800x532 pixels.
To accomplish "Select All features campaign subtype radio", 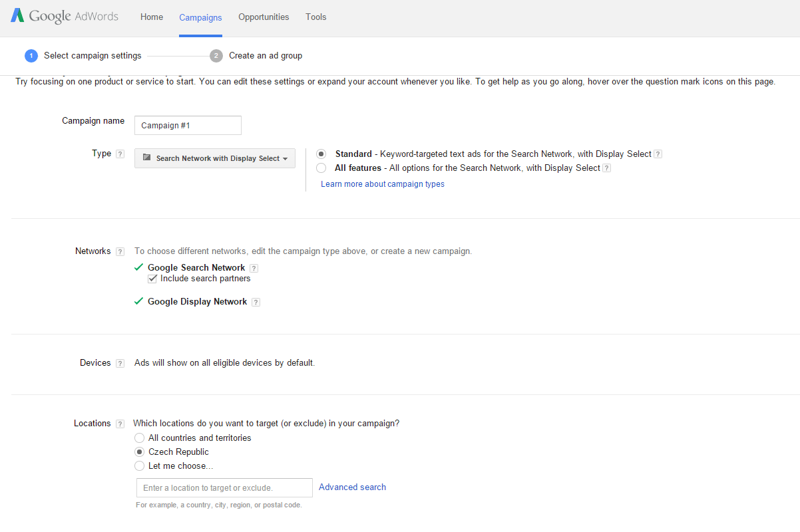I will [321, 168].
